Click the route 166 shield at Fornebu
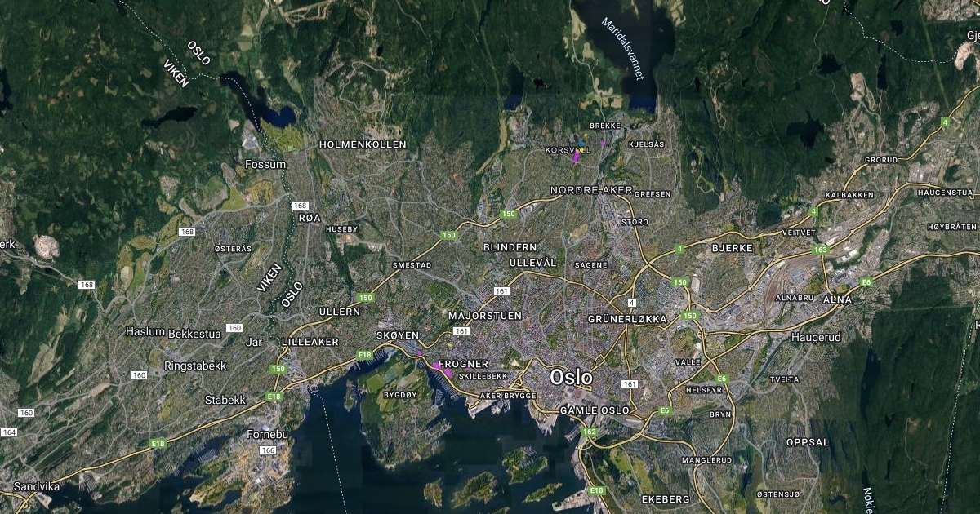Image resolution: width=980 pixels, height=514 pixels. (x=268, y=450)
